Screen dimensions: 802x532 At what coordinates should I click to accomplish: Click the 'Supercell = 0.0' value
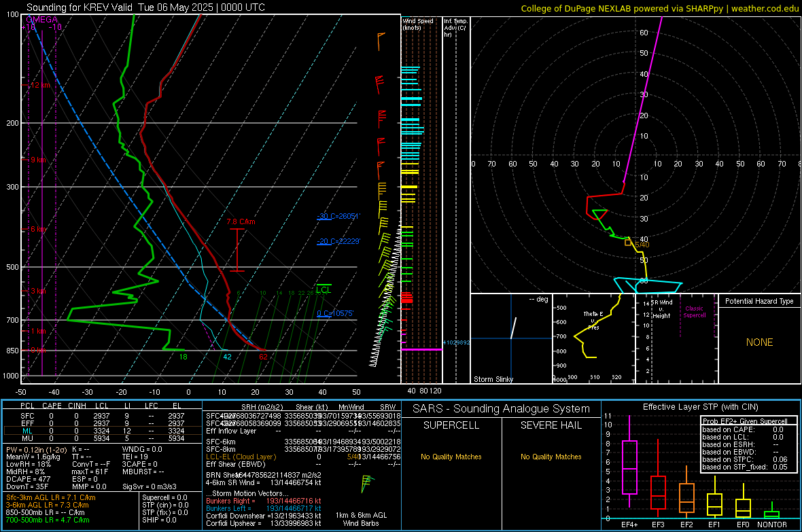(164, 497)
